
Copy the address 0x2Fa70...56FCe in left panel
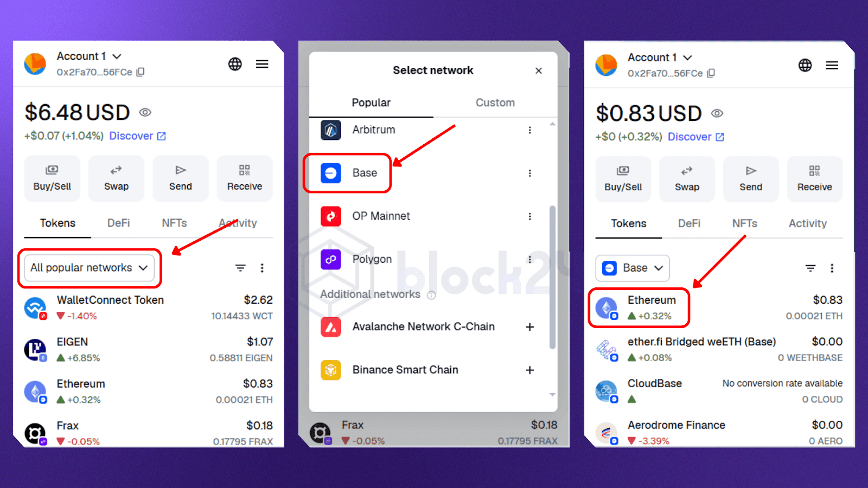coord(141,72)
